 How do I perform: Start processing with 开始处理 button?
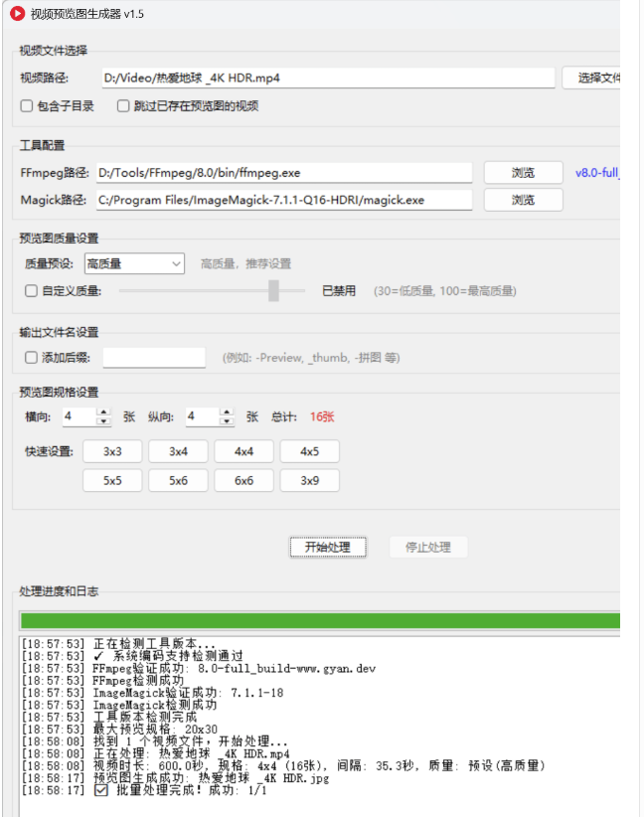tap(327, 548)
